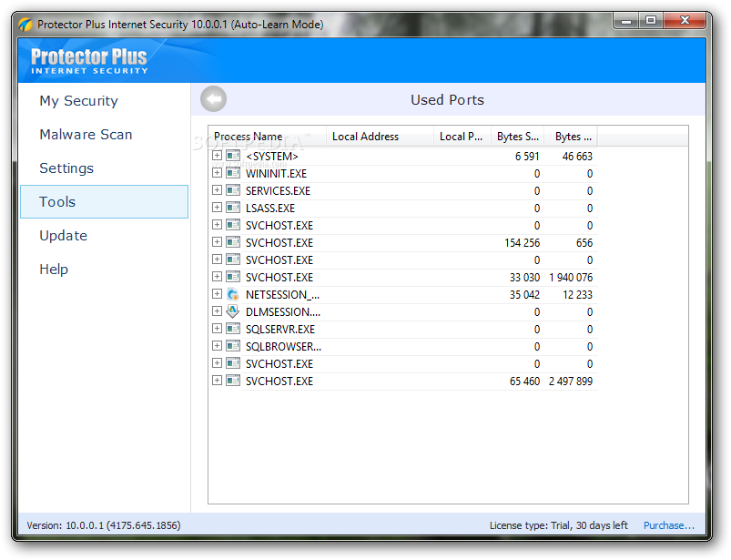
Task: Click the SQLSERVR.EXE process icon
Action: pyautogui.click(x=233, y=329)
